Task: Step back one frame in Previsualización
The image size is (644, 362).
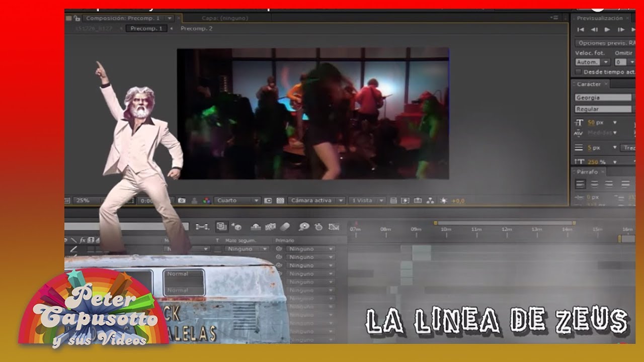Action: pyautogui.click(x=594, y=30)
